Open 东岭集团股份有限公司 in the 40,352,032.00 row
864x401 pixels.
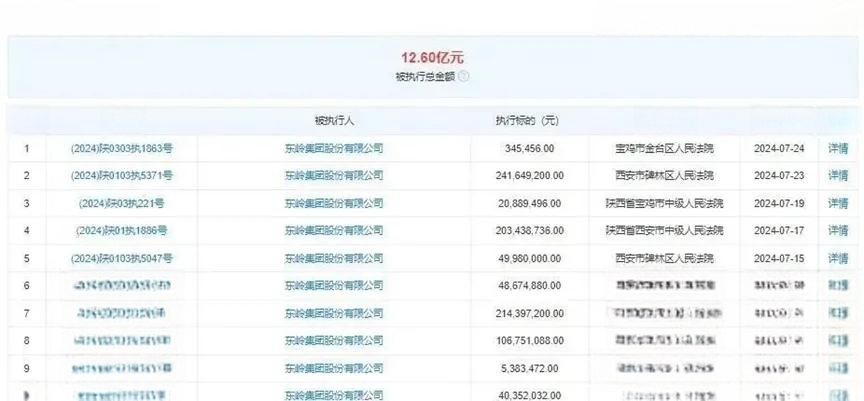click(334, 395)
